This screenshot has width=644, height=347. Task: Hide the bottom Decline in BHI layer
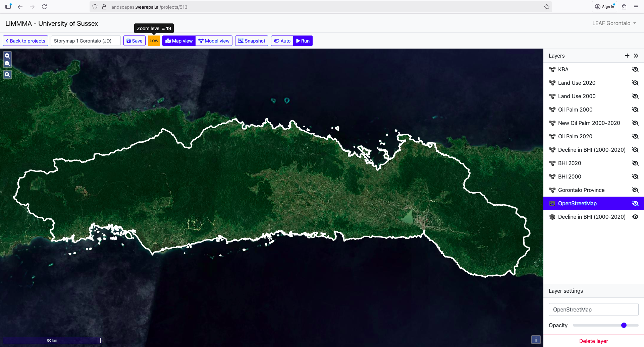[635, 217]
